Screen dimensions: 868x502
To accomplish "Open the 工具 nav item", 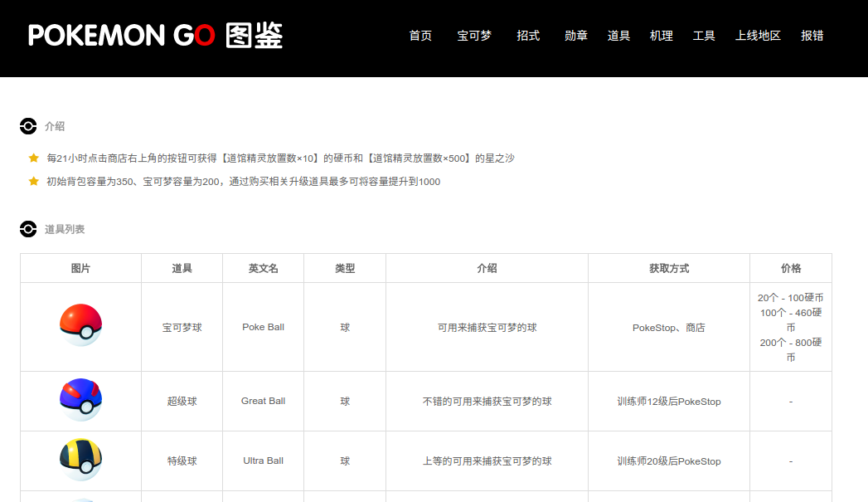I will [x=704, y=36].
